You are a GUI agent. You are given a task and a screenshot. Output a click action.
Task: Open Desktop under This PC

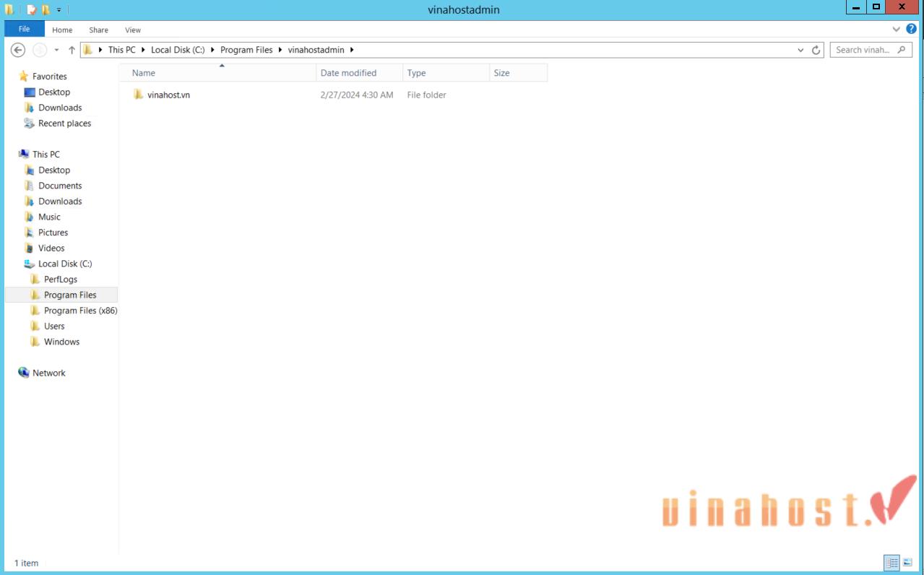[54, 170]
